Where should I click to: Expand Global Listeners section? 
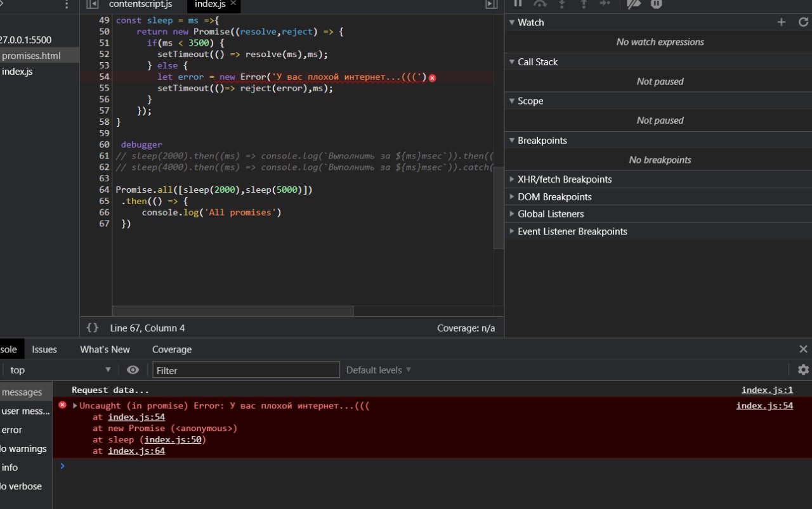tap(512, 214)
